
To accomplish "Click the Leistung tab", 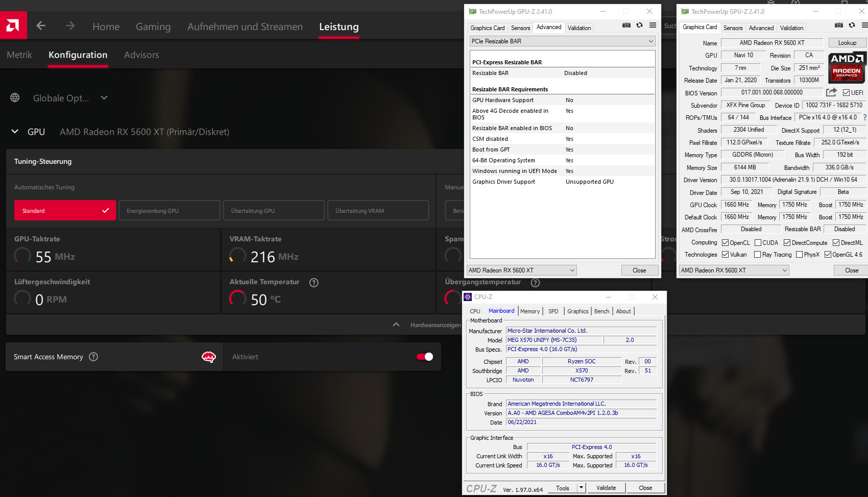I will pyautogui.click(x=339, y=27).
